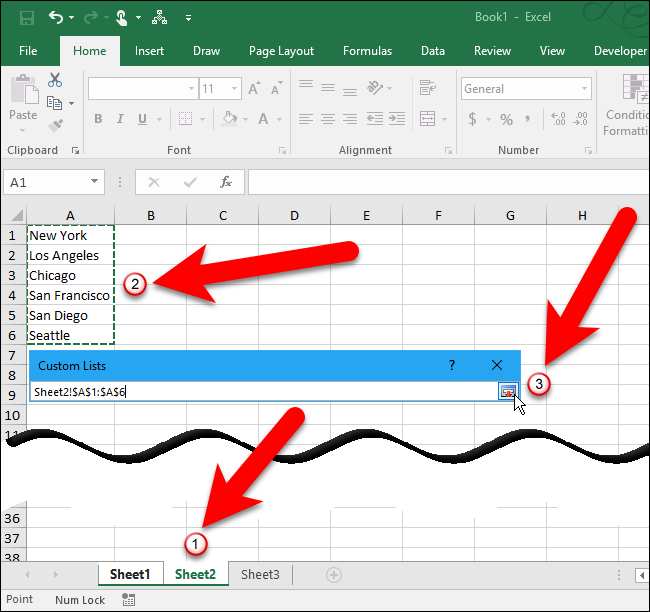Align text left
650x612 pixels.
[x=306, y=119]
